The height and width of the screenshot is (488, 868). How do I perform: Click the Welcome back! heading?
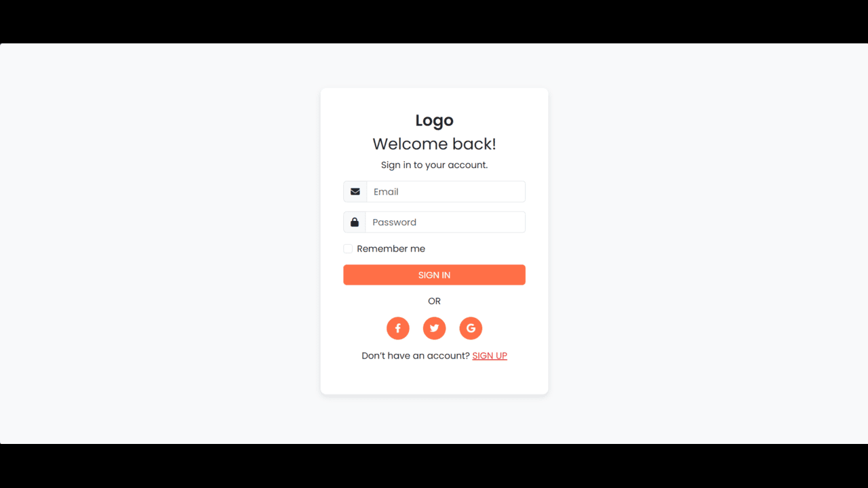434,144
